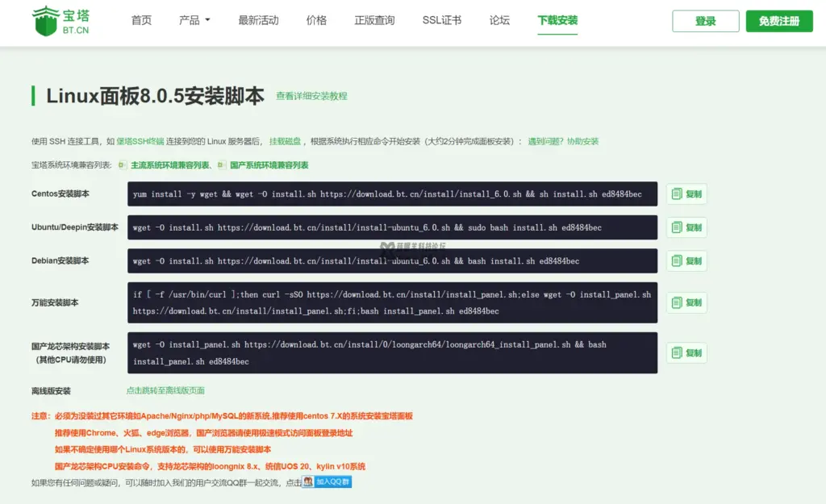826x504 pixels.
Task: Open the SSL证书 nav item
Action: tap(441, 20)
